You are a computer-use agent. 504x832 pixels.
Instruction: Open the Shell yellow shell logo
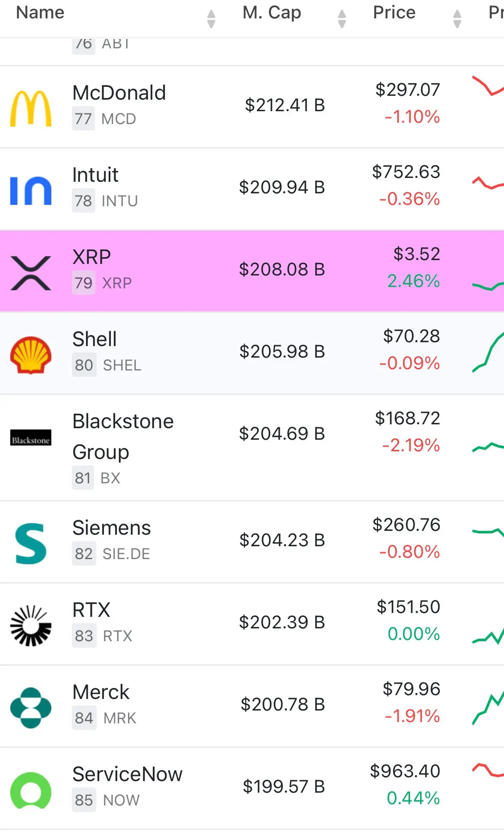(31, 355)
